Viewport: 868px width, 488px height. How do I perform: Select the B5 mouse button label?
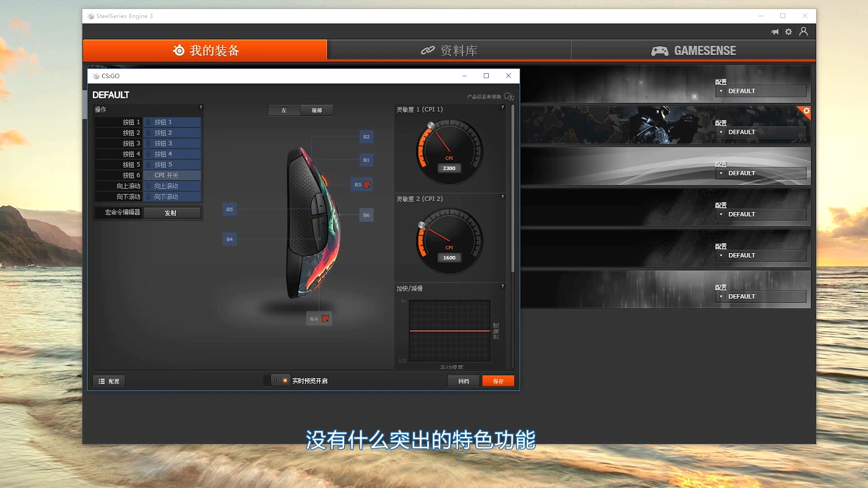(230, 209)
